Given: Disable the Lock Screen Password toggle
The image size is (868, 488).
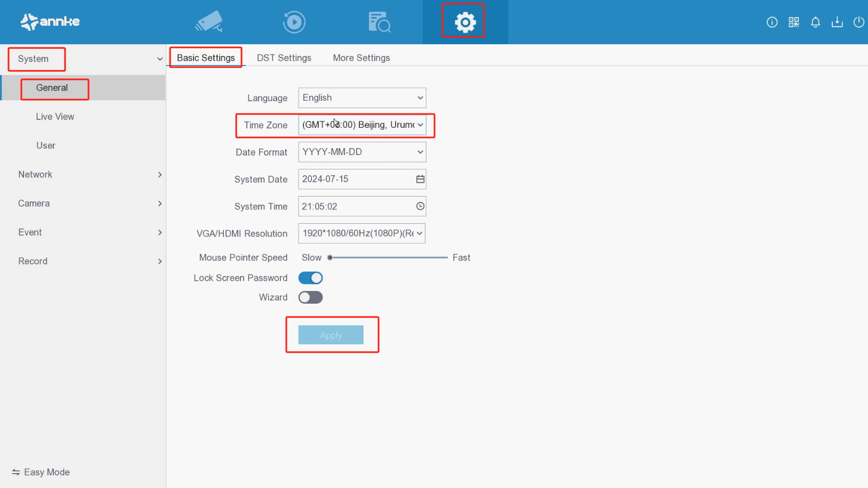Looking at the screenshot, I should click(310, 278).
